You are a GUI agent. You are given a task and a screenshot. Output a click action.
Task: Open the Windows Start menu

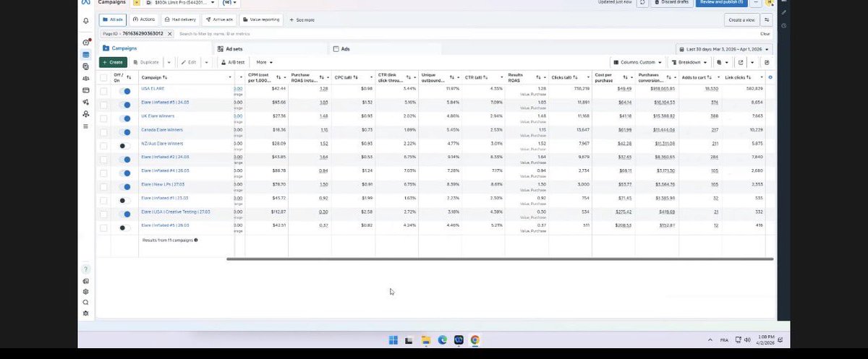coord(393,339)
